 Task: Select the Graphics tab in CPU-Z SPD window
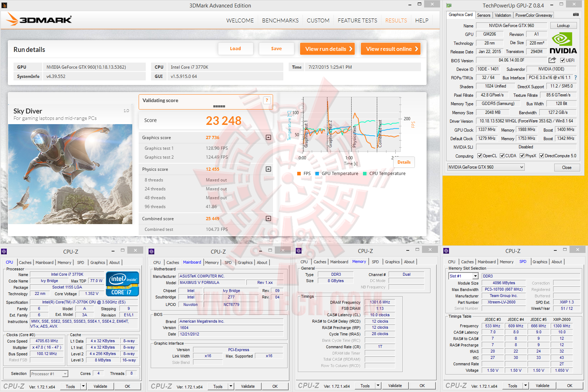tap(540, 262)
